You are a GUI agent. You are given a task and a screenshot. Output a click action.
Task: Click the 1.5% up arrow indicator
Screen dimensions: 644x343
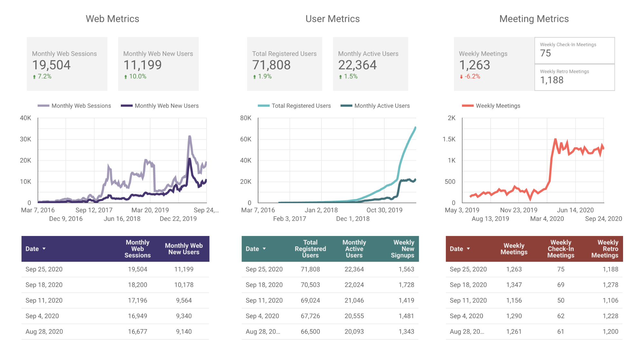[341, 77]
